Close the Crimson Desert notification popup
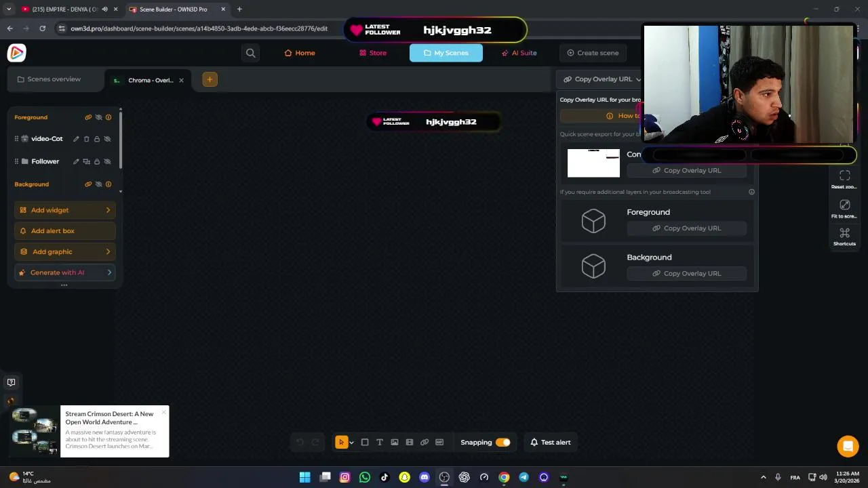Screen dimensions: 868x488 pyautogui.click(x=163, y=411)
